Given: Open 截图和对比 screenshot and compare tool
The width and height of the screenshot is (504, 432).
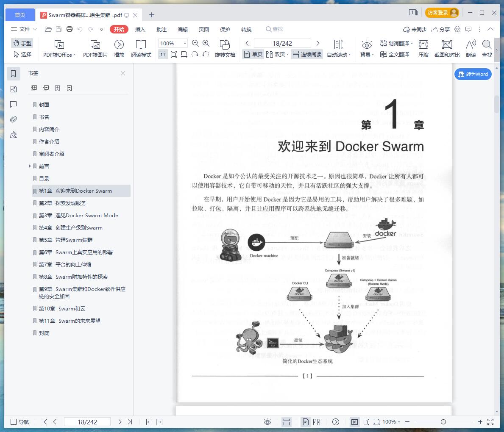Looking at the screenshot, I should (x=447, y=49).
